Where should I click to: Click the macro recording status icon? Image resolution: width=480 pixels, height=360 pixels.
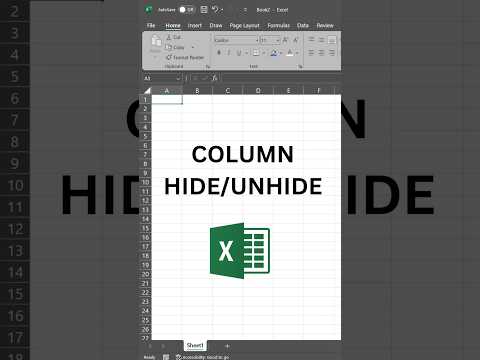click(x=166, y=357)
